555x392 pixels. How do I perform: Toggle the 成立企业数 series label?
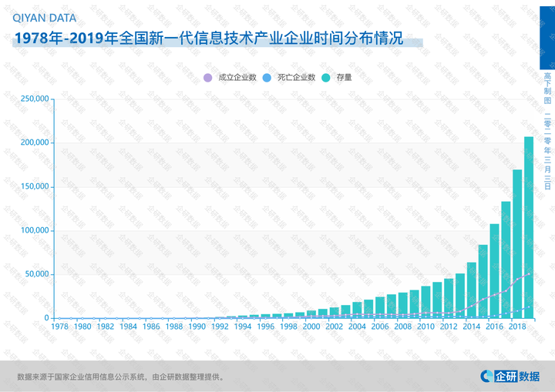(x=237, y=78)
